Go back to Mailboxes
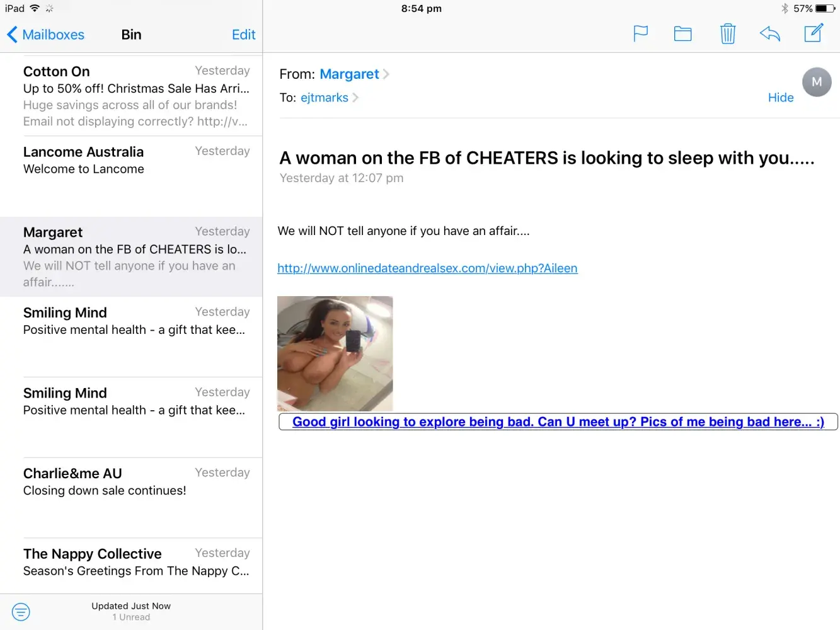Viewport: 840px width, 630px height. (x=45, y=35)
